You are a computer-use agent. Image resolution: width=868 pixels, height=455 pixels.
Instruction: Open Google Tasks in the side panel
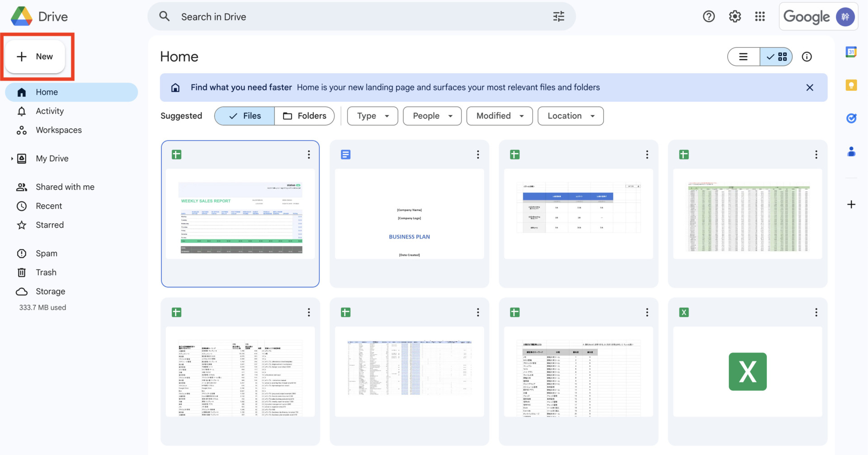pyautogui.click(x=851, y=118)
